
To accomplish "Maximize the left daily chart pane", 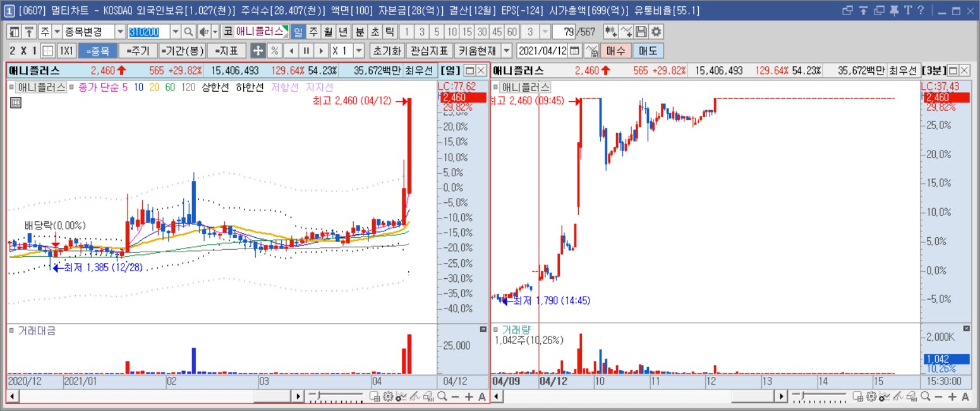I will [x=469, y=70].
